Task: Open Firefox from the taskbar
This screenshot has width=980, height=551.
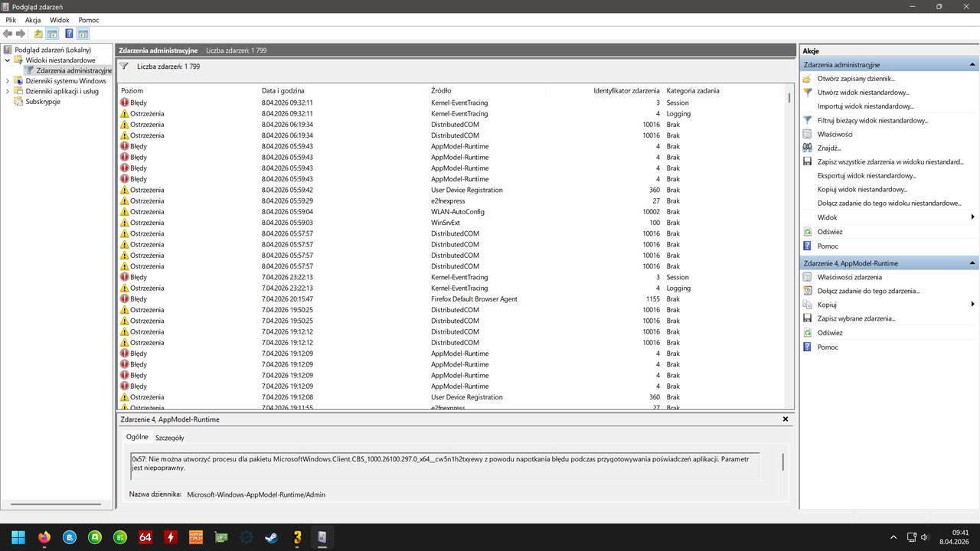Action: pyautogui.click(x=44, y=537)
